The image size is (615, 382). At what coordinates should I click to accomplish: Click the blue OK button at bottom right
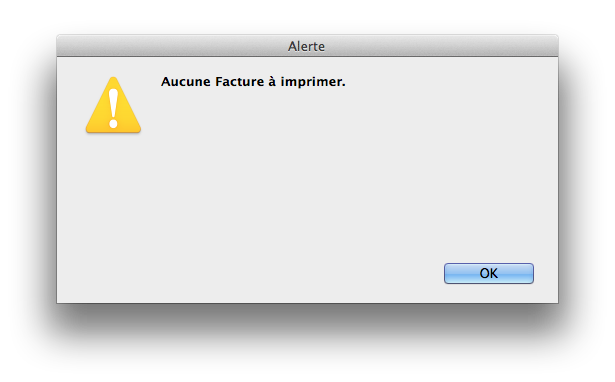tap(489, 273)
